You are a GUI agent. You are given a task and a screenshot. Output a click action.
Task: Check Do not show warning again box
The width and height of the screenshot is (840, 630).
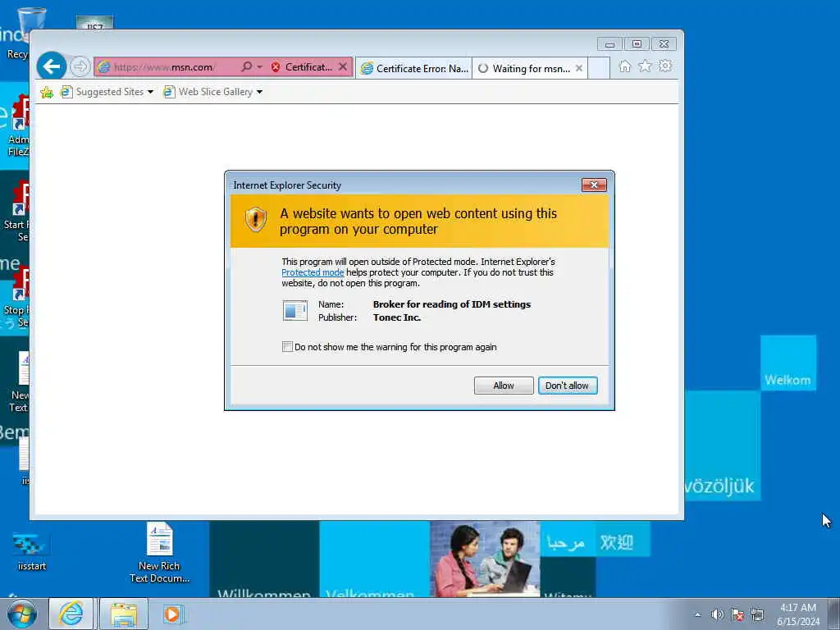click(288, 347)
